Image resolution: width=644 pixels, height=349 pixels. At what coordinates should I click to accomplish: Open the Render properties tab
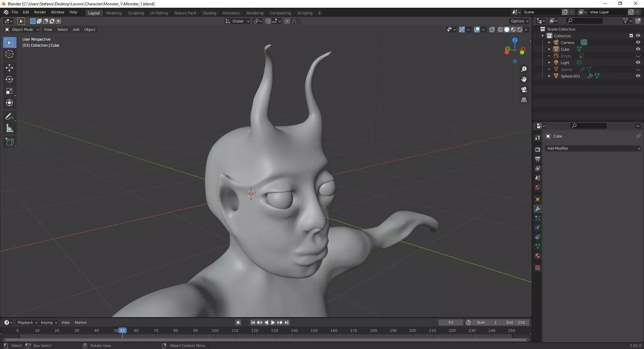pyautogui.click(x=538, y=149)
